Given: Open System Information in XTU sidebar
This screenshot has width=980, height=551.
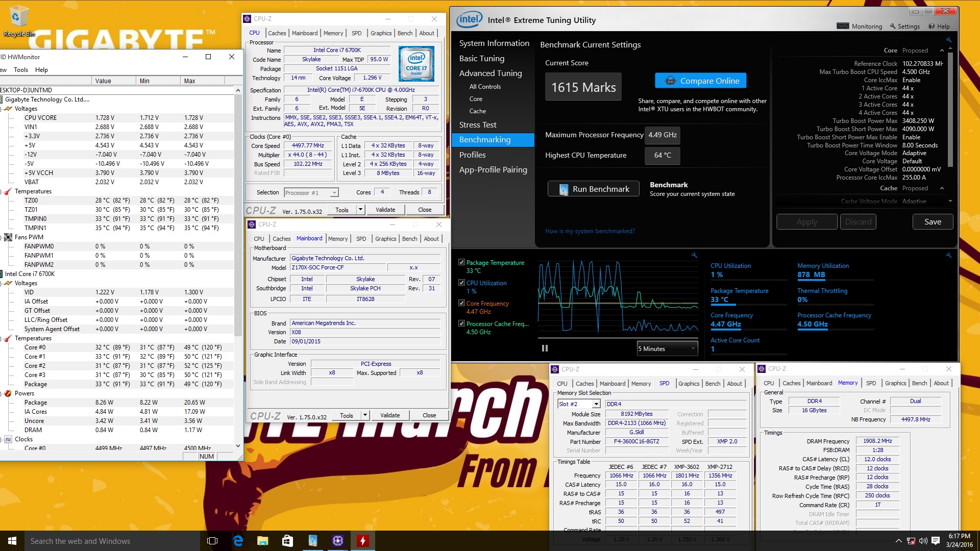Looking at the screenshot, I should click(494, 43).
